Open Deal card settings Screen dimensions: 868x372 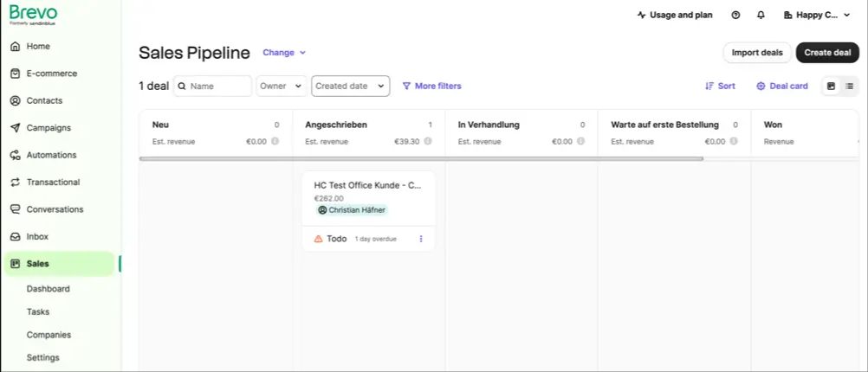[x=782, y=86]
